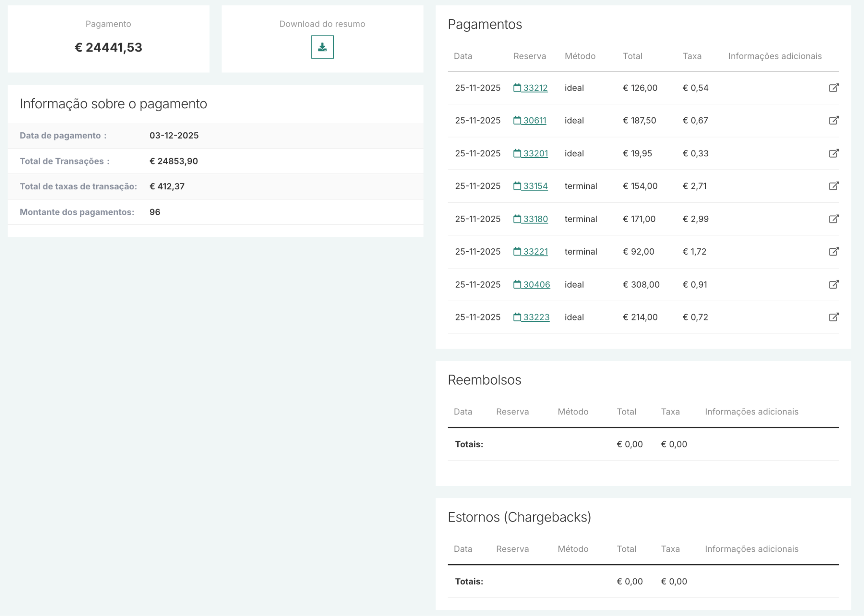Click the Método header in Reembolsos table
Viewport: 864px width, 616px height.
[572, 412]
